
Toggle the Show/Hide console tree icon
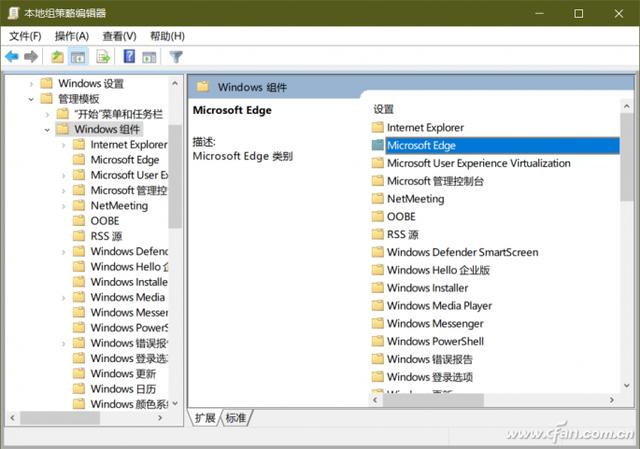click(78, 57)
